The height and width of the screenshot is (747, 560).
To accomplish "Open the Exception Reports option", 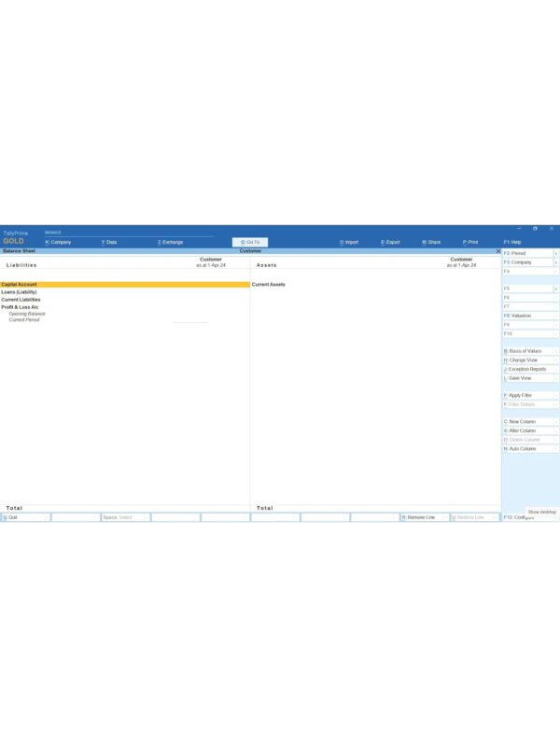I will (x=528, y=369).
